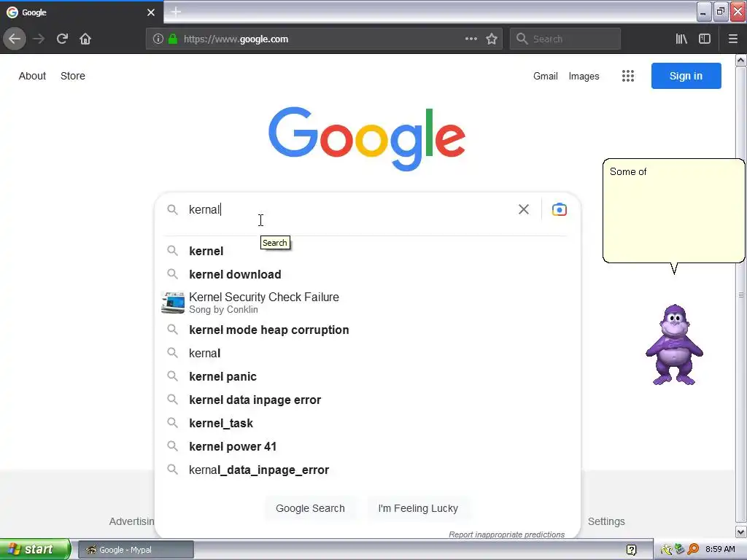This screenshot has width=747, height=560.
Task: Select "kernal_data_inpage_error" suggestion
Action: 366,470
